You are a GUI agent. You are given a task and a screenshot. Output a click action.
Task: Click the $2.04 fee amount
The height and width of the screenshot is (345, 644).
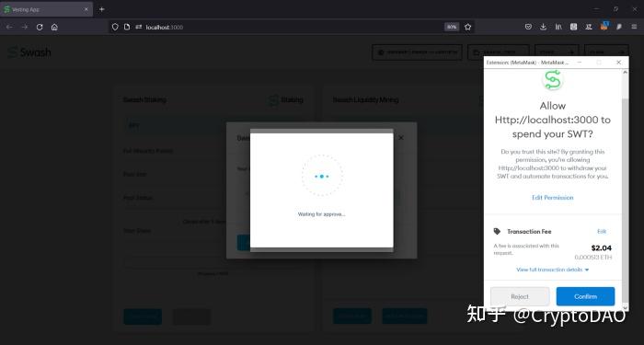(x=602, y=247)
